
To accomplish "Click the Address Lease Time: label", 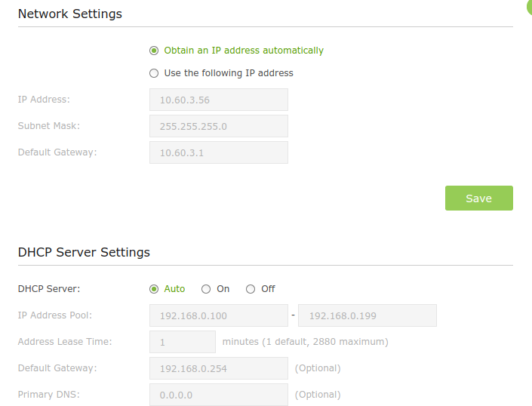I will 65,342.
